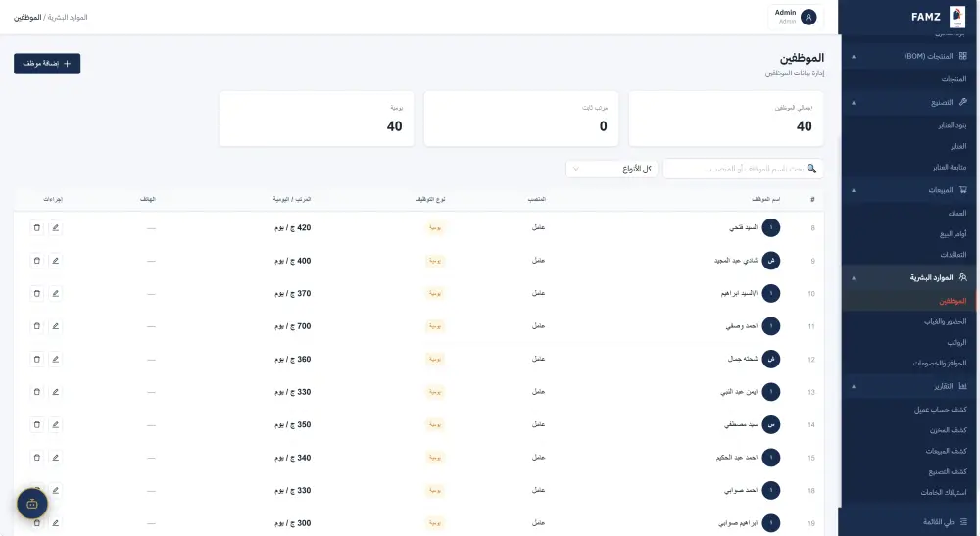The height and width of the screenshot is (536, 980).
Task: Click the التقارير chart icon
Action: point(963,386)
